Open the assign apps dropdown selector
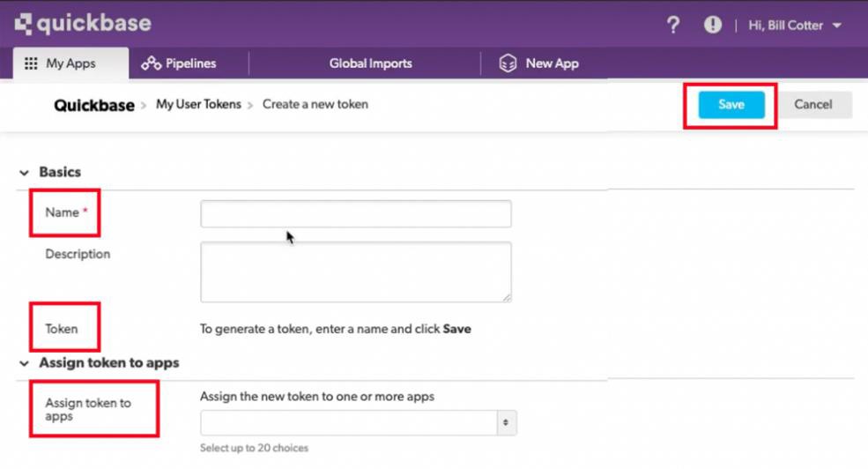Image resolution: width=868 pixels, height=469 pixels. click(358, 422)
